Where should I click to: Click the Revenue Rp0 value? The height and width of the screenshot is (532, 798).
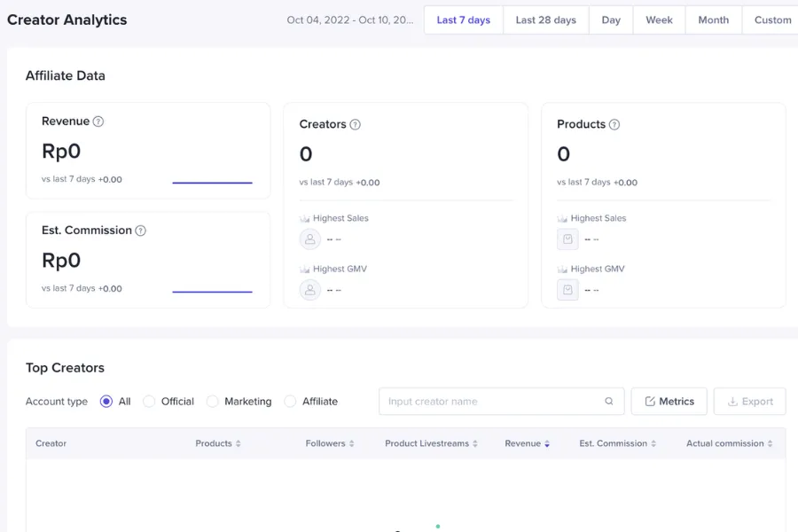coord(61,152)
